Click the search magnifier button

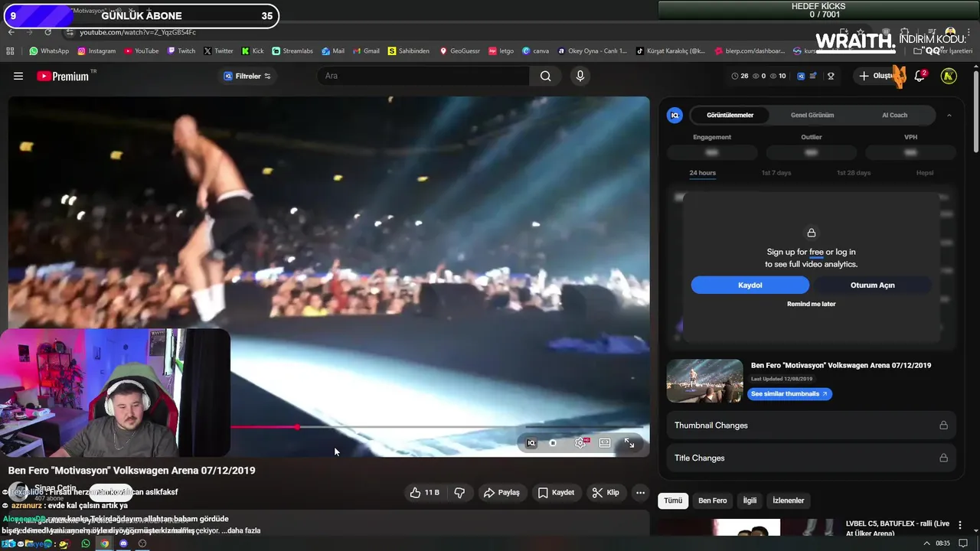(545, 76)
